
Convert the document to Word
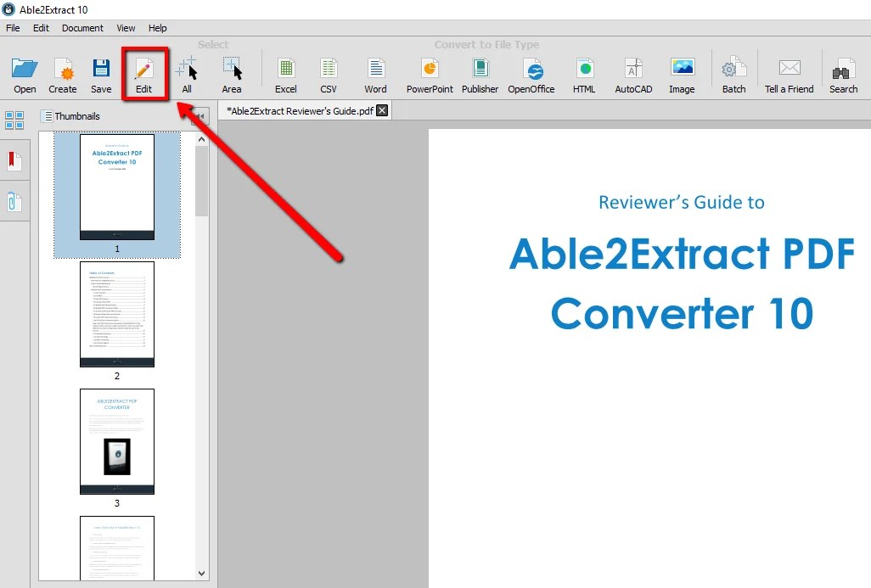pyautogui.click(x=375, y=73)
